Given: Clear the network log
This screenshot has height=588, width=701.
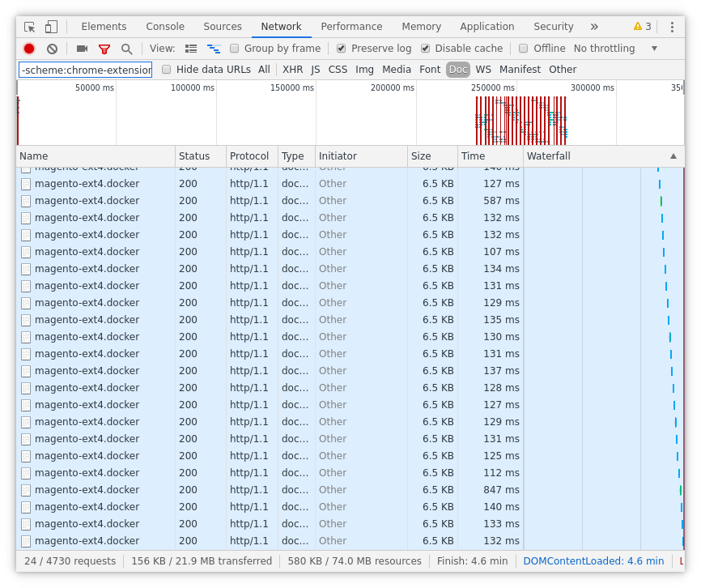Looking at the screenshot, I should pos(52,49).
